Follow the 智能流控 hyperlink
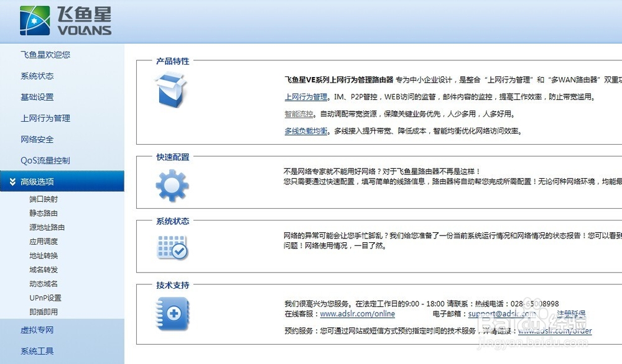The image size is (622, 364). (299, 114)
